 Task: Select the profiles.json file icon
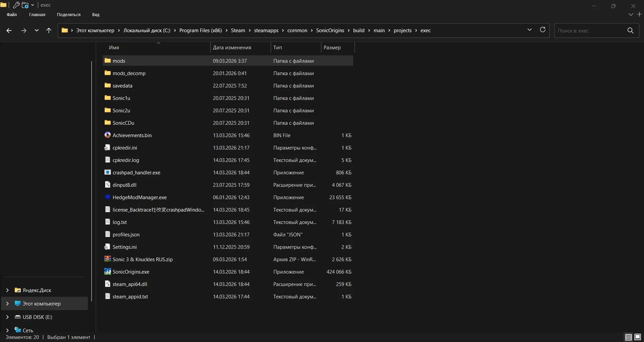(108, 234)
